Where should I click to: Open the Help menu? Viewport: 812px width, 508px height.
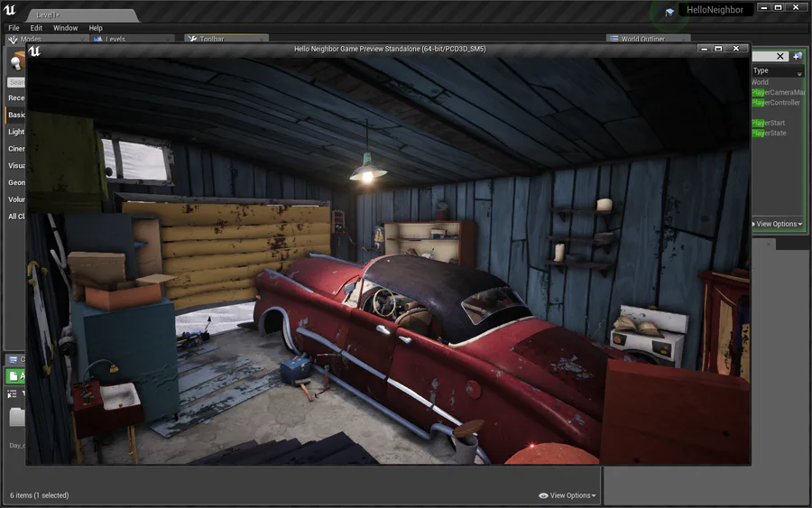pyautogui.click(x=96, y=28)
